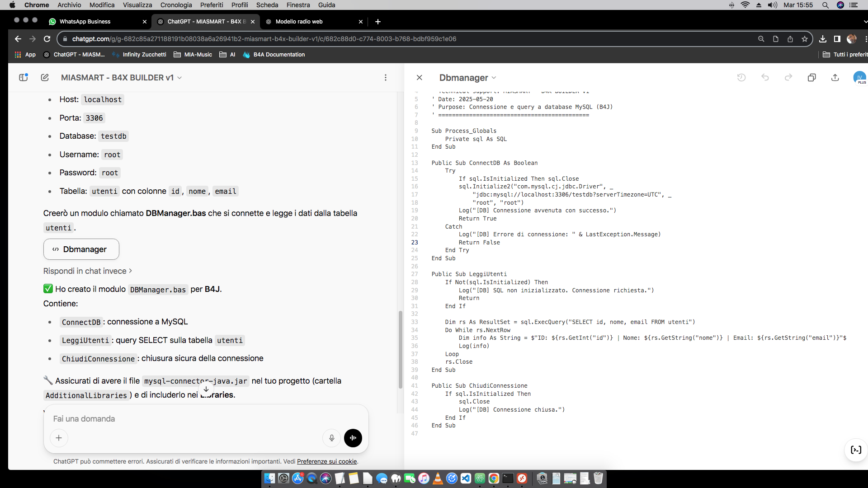This screenshot has height=488, width=868.
Task: Start voice mode button
Action: (353, 438)
